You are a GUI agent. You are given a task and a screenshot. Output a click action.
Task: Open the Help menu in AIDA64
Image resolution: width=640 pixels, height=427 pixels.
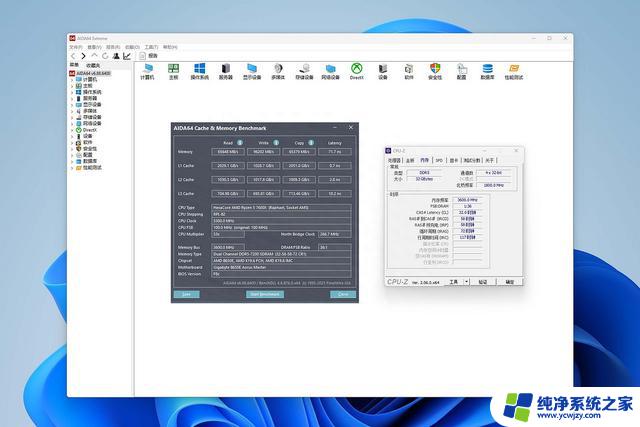[x=170, y=47]
